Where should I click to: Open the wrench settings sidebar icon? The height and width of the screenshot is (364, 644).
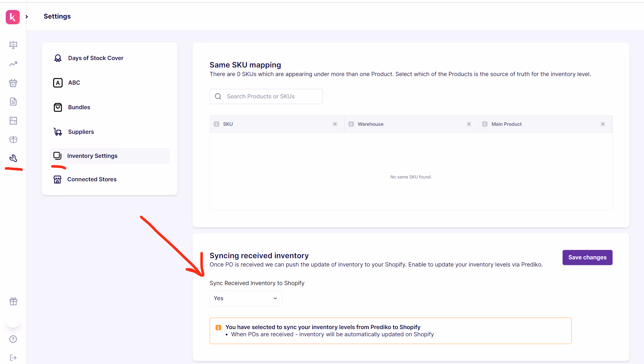[x=13, y=158]
